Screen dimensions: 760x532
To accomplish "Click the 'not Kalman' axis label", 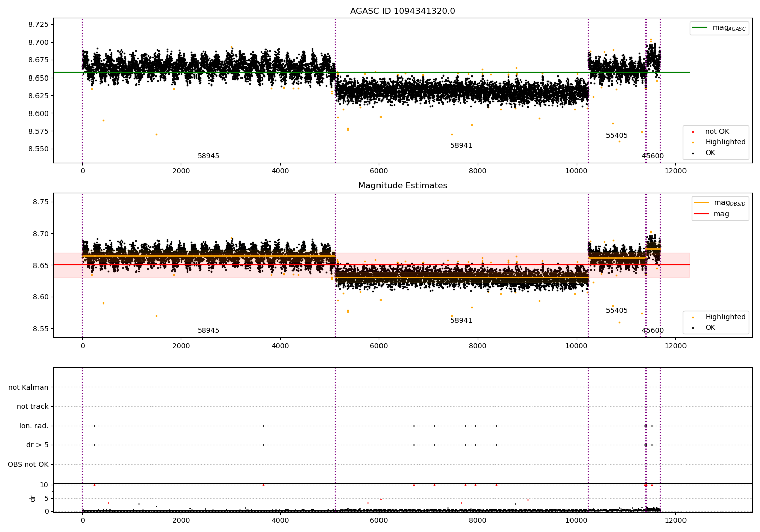I will pyautogui.click(x=28, y=387).
